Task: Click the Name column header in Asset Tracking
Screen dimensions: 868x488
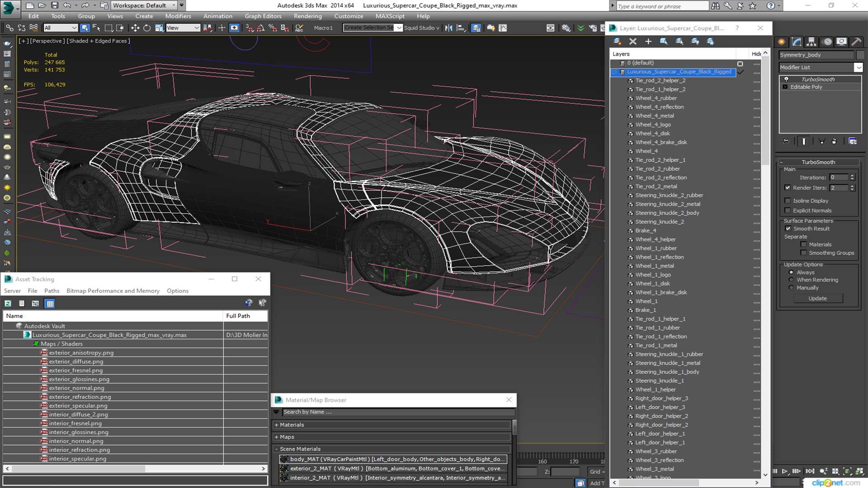Action: click(x=113, y=316)
